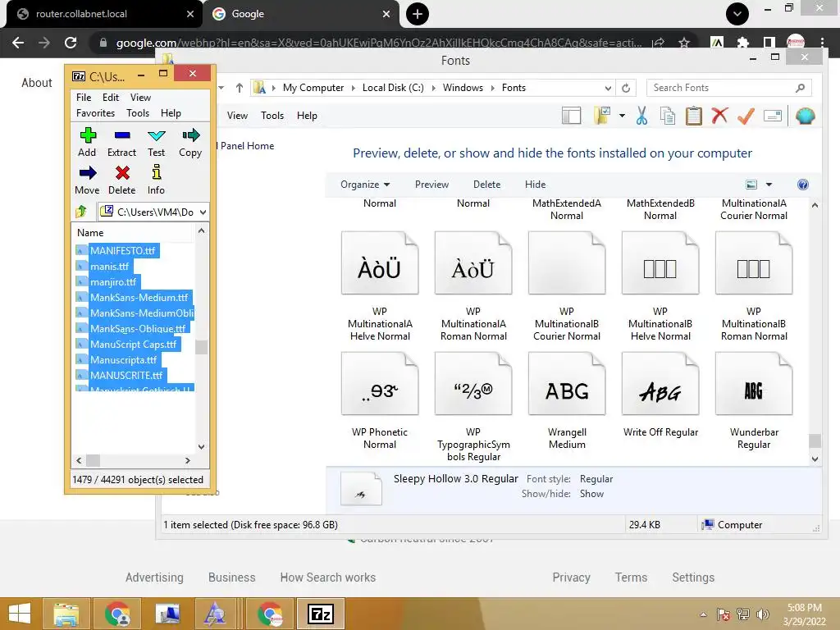Viewport: 840px width, 630px height.
Task: Expand breadcrumb arrow after Windows
Action: pyautogui.click(x=492, y=88)
